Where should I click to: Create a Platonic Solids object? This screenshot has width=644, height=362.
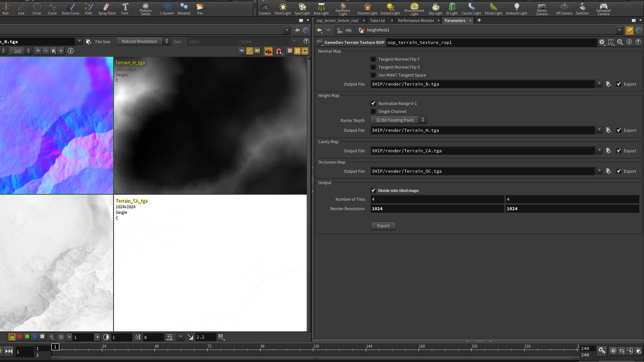point(146,8)
